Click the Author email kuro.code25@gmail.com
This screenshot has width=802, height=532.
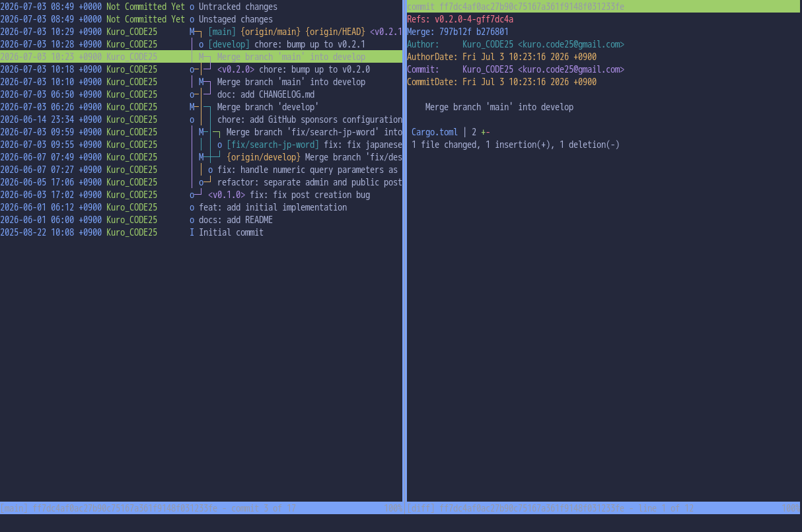571,44
